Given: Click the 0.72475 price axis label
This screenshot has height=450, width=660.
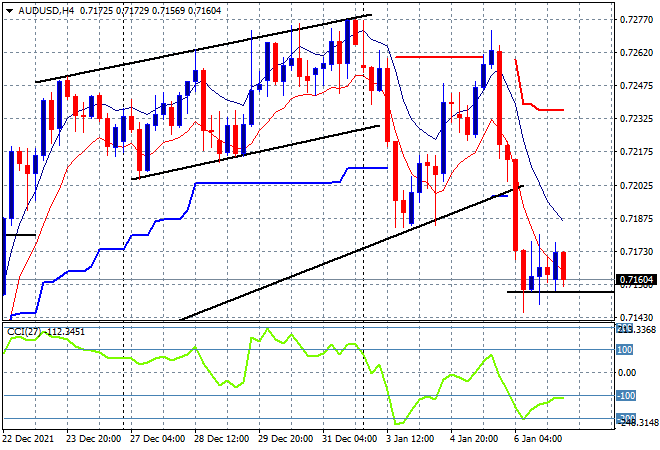Looking at the screenshot, I should coord(636,86).
